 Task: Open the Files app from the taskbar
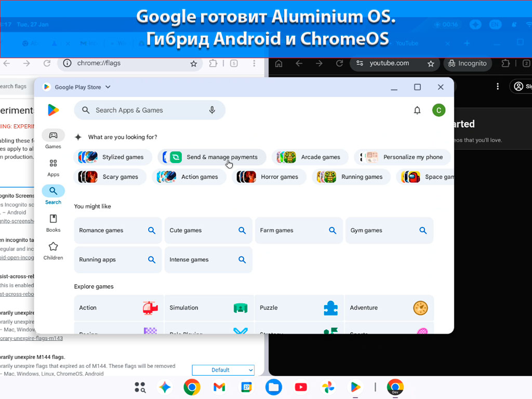tap(274, 387)
